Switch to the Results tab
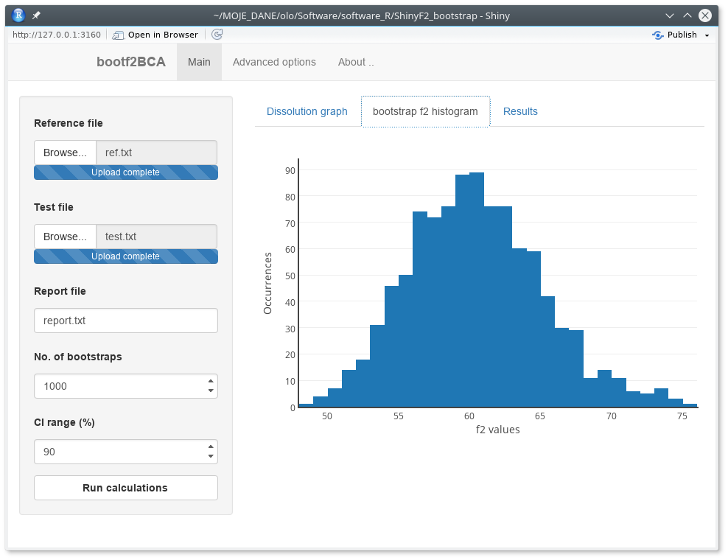Image resolution: width=728 pixels, height=560 pixels. click(520, 111)
